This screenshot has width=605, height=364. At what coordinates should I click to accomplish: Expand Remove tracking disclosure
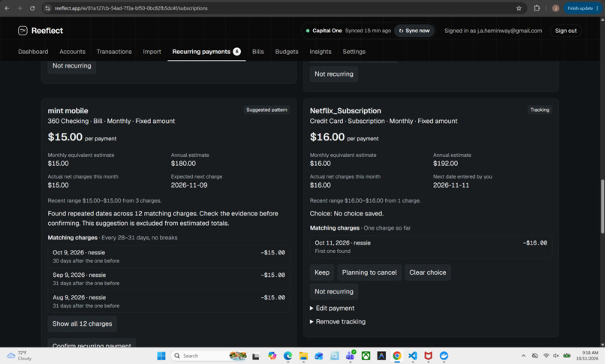tap(338, 321)
